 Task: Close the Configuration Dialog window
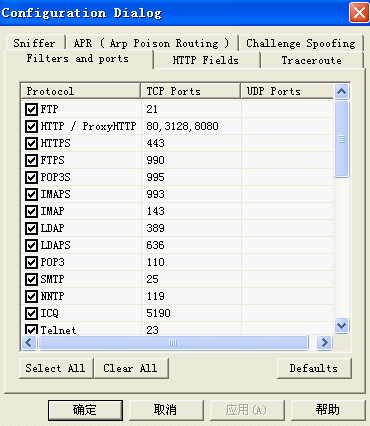(358, 13)
